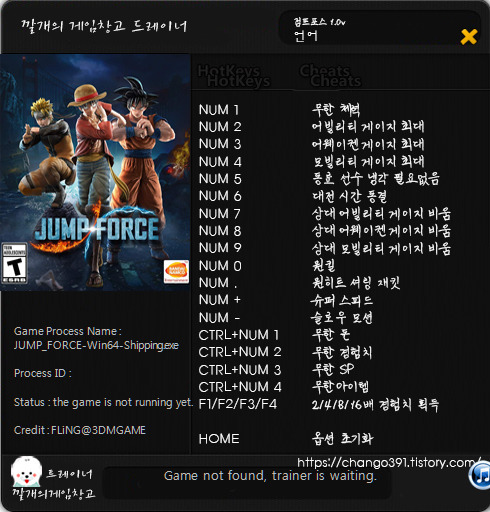Toggle NUM 9 상대 모빌리티 게이지 비움
The width and height of the screenshot is (490, 512).
(x=381, y=248)
